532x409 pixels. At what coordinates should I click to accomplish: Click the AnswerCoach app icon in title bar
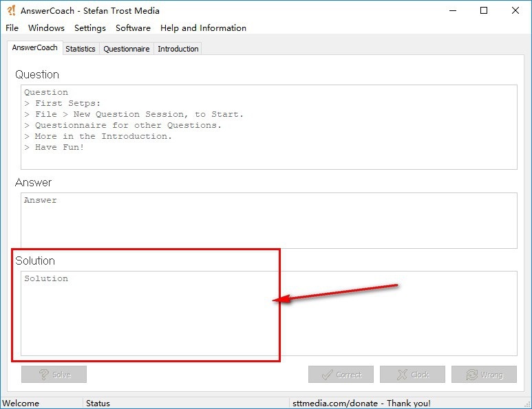click(11, 10)
